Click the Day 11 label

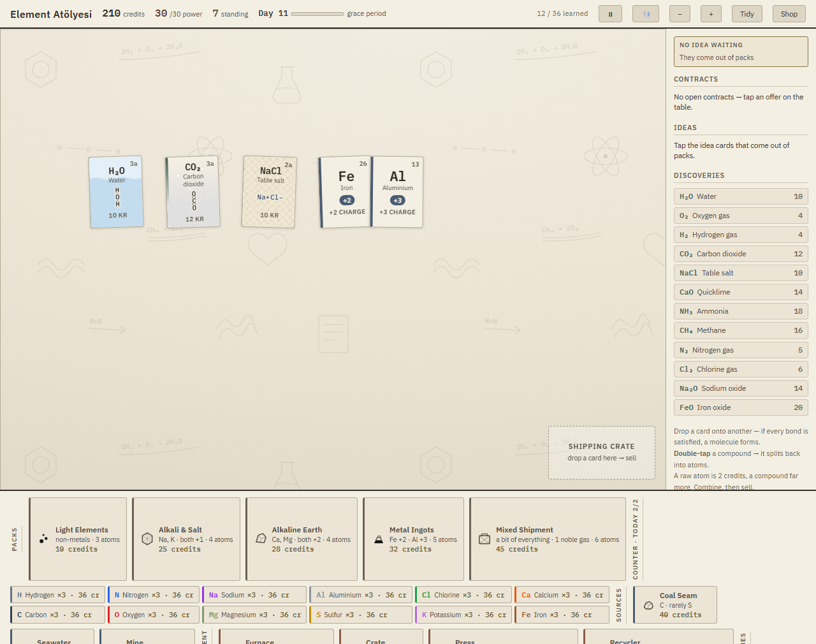(273, 13)
